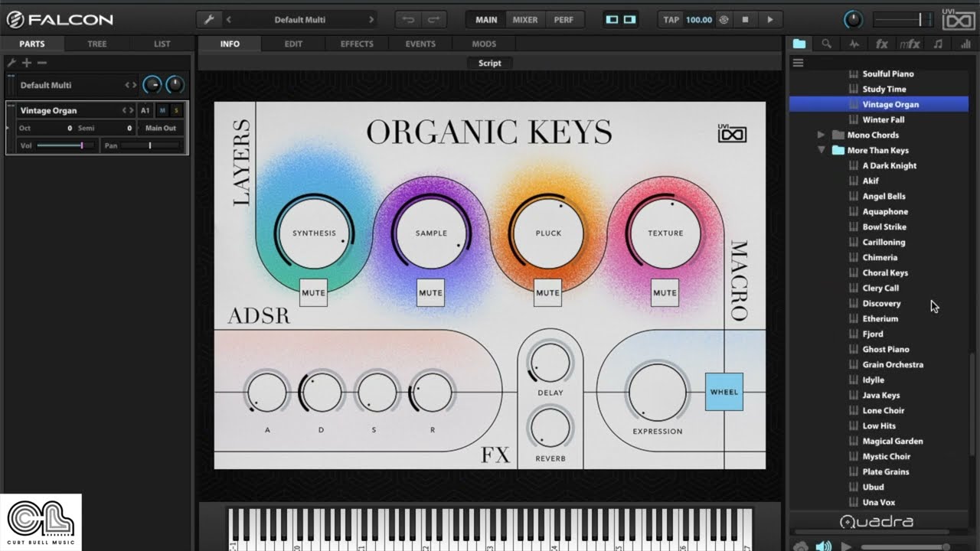Step Default Multi preset arrows in the parts panel

click(131, 85)
